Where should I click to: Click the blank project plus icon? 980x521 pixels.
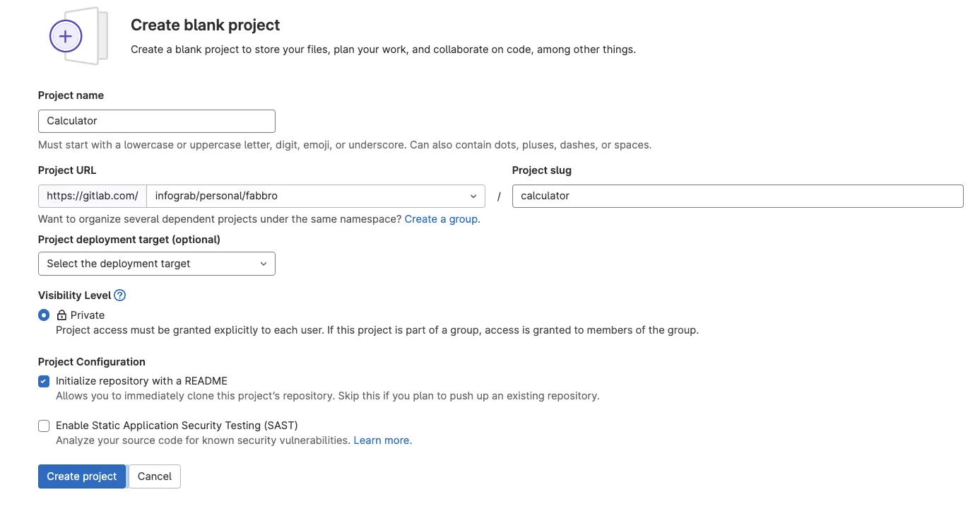tap(66, 36)
